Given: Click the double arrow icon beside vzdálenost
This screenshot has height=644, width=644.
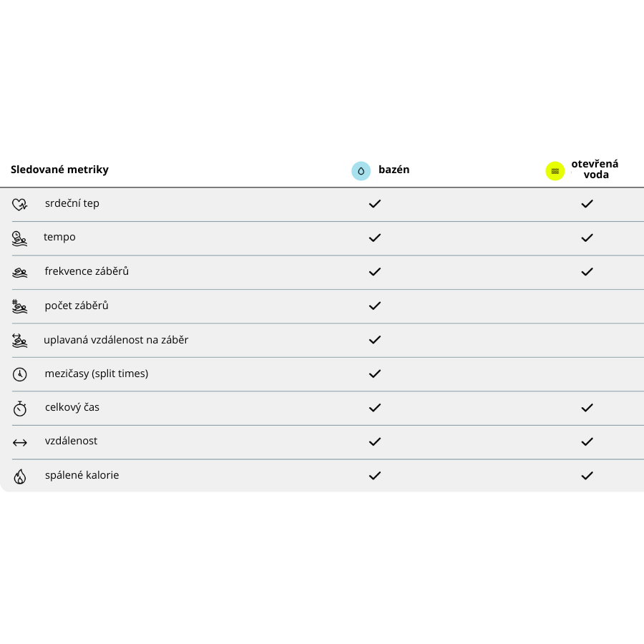Looking at the screenshot, I should 20,443.
